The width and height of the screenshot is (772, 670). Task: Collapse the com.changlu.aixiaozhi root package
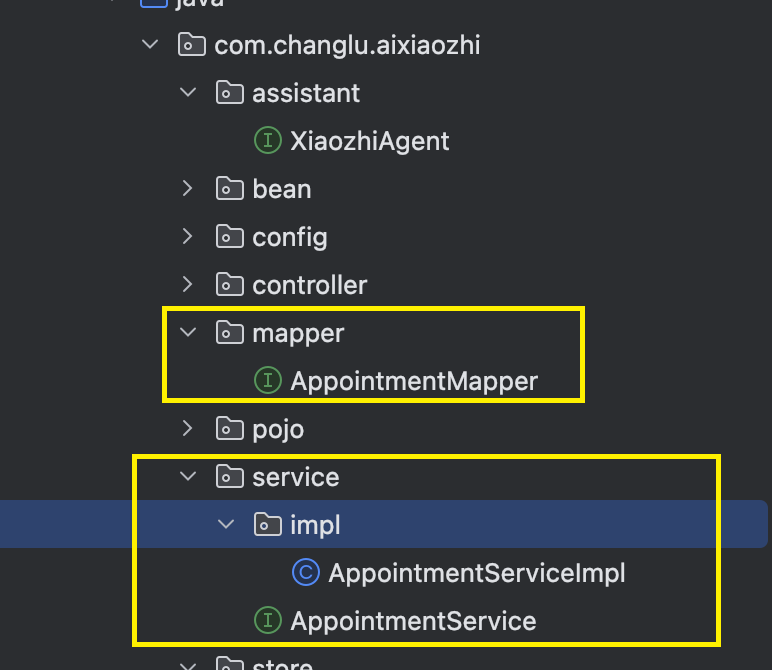point(150,45)
